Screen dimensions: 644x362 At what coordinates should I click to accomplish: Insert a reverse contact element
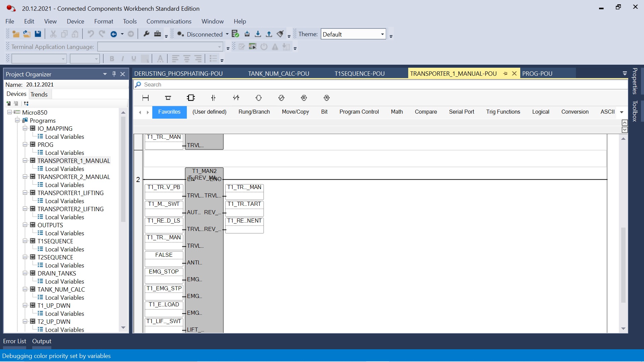[236, 98]
